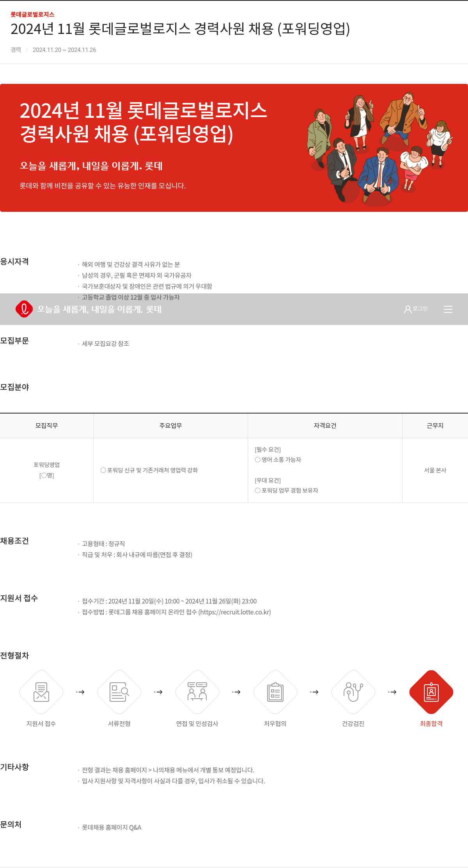Click the 모집분야 section heading
Viewport: 468px width, 868px height.
coord(14,387)
